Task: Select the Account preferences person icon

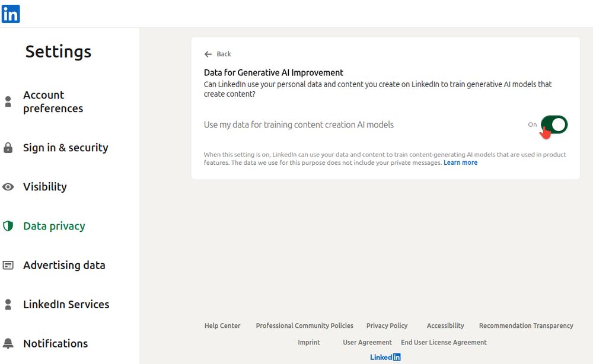Action: coord(9,101)
